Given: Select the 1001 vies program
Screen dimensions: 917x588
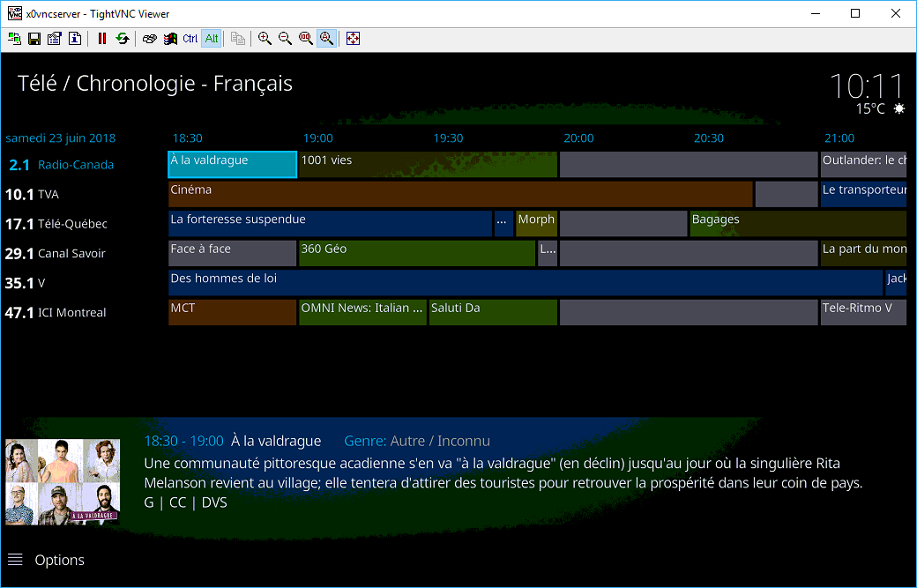Looking at the screenshot, I should 428,164.
